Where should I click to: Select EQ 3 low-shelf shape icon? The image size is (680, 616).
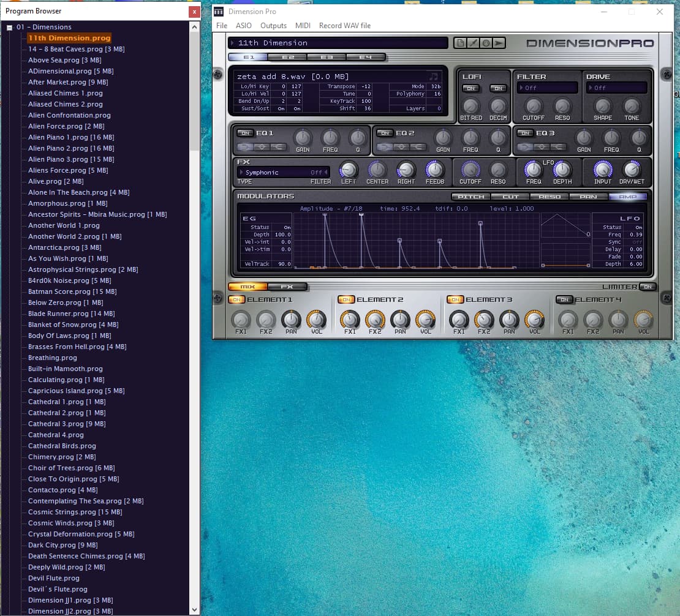525,147
